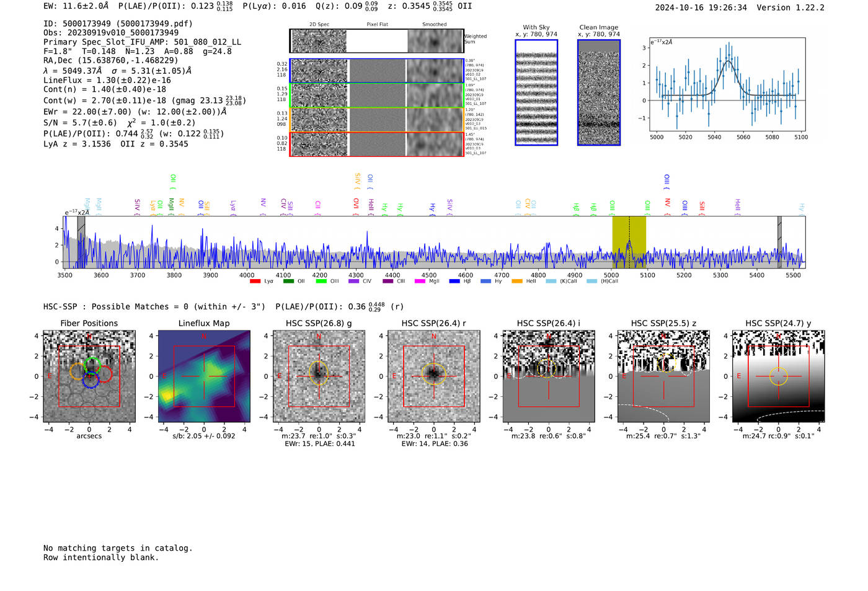The height and width of the screenshot is (591, 868).
Task: Click the green fiber circle in Fiber Positions
Action: (92, 365)
